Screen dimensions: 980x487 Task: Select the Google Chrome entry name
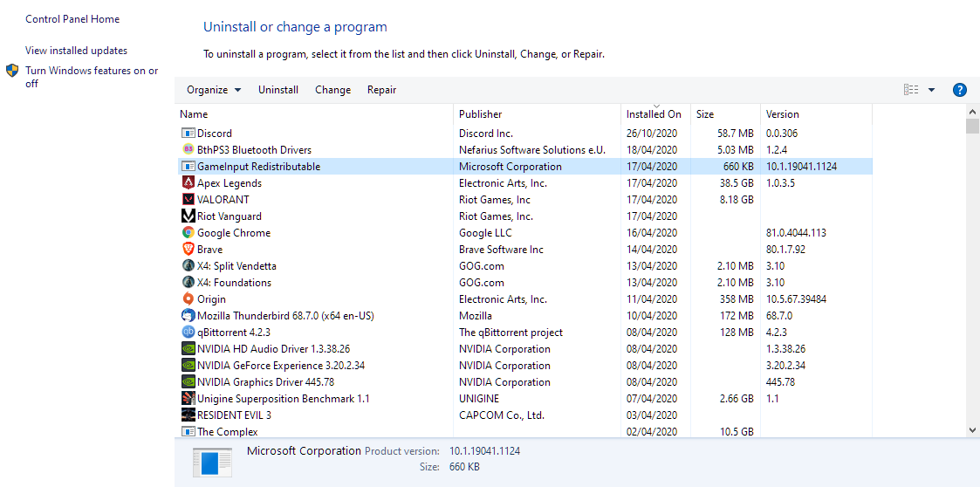[x=234, y=232]
